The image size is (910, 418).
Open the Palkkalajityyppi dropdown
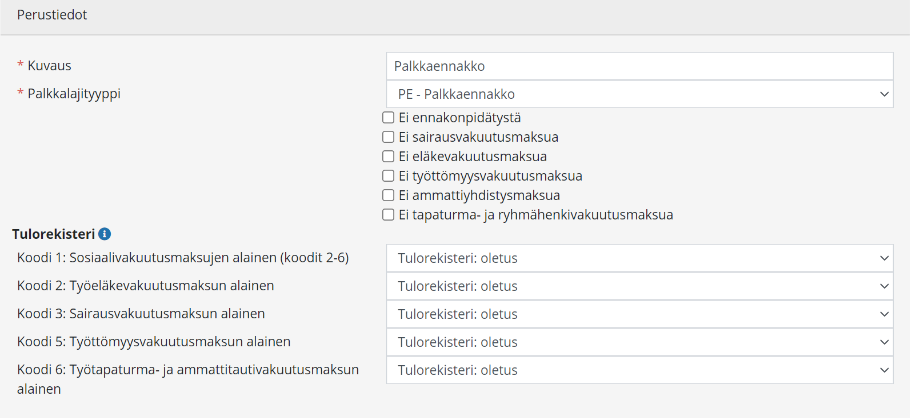click(639, 94)
